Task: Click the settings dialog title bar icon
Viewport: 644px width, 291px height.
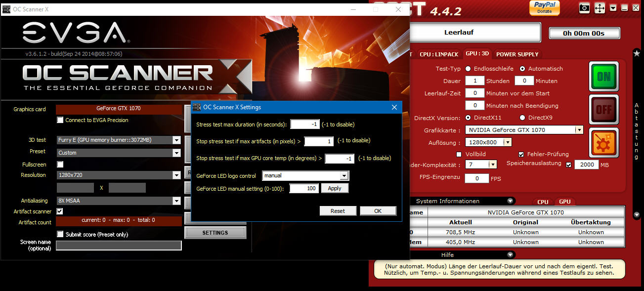Action: 197,107
